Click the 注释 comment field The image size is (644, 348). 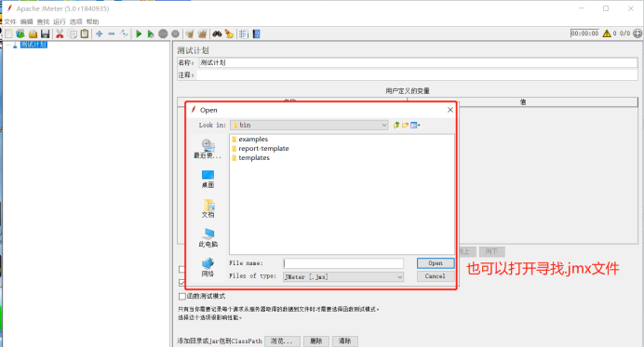(x=417, y=75)
